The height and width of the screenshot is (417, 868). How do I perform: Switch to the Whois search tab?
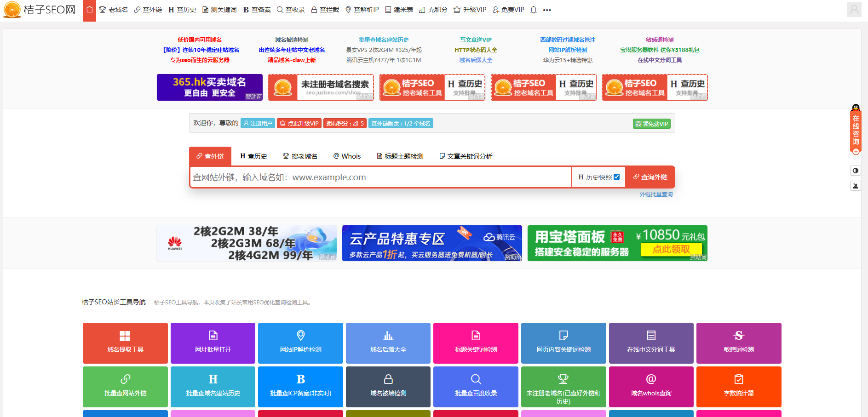tap(347, 156)
